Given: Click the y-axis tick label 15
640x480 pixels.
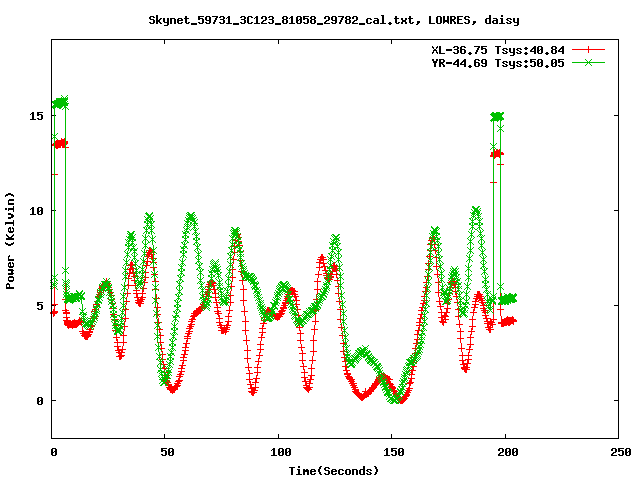Looking at the screenshot, I should pos(36,116).
